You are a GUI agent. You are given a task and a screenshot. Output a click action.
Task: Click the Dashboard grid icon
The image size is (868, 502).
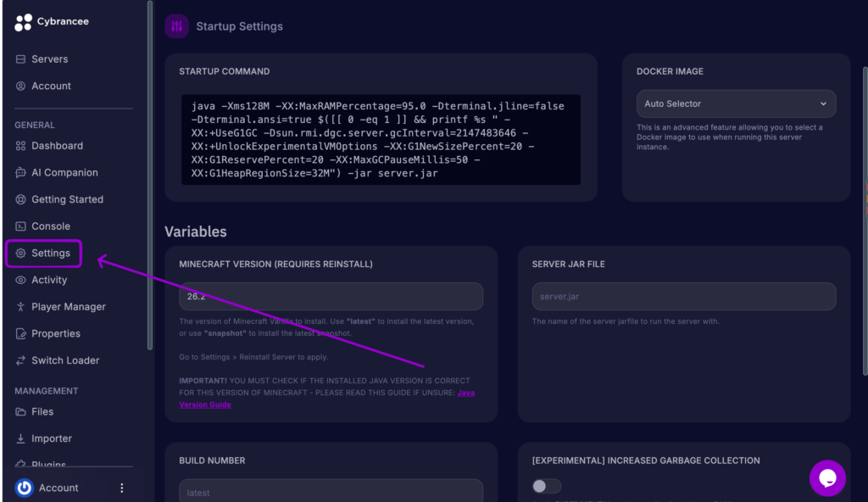20,146
